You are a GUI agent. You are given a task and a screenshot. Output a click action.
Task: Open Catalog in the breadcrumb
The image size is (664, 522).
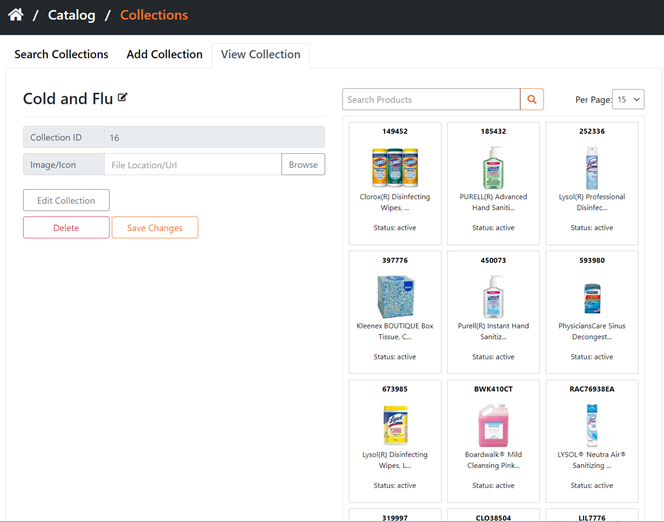point(72,15)
